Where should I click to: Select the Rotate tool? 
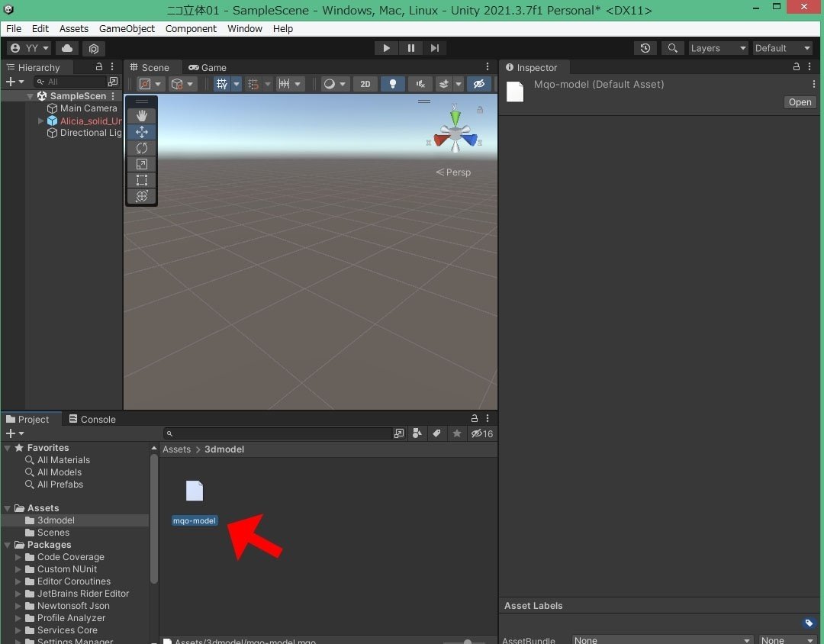coord(141,148)
